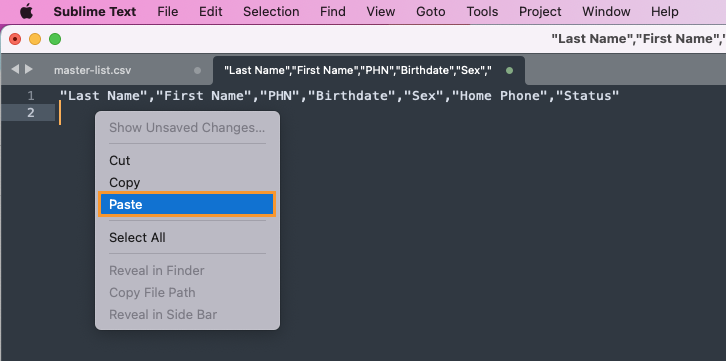Image resolution: width=726 pixels, height=361 pixels.
Task: Open the View menu
Action: pos(381,12)
